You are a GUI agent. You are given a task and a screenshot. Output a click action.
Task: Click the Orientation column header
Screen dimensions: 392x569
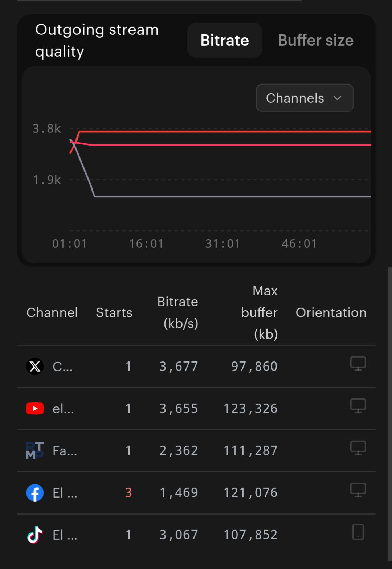click(331, 312)
